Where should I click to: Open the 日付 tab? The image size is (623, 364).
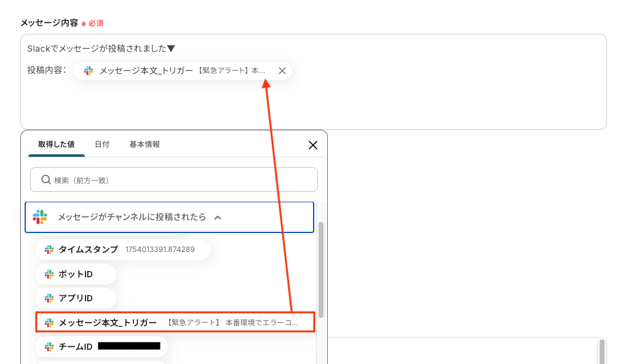point(102,144)
